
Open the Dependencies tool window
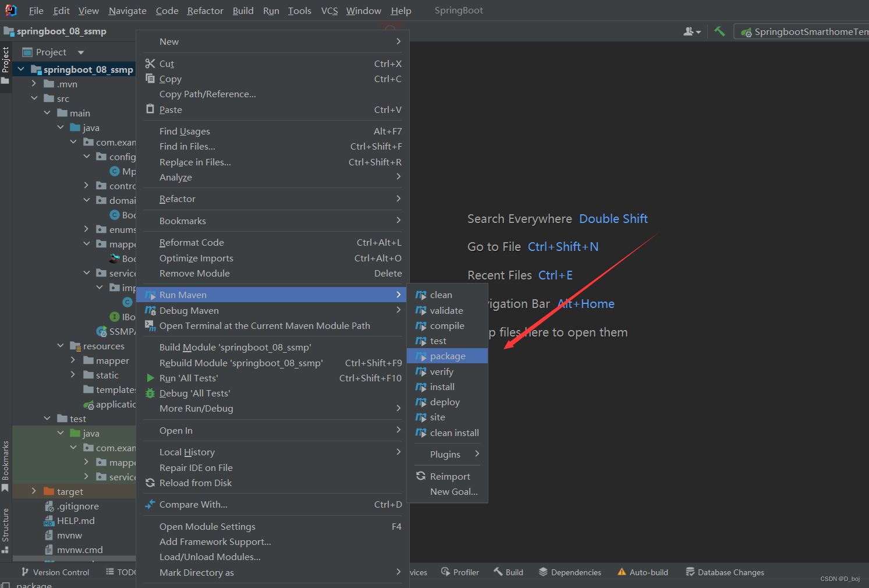570,572
